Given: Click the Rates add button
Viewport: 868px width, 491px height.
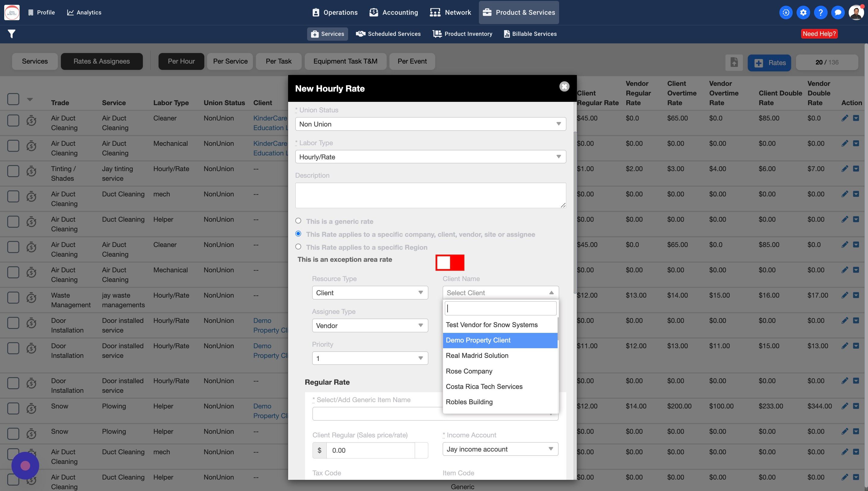Looking at the screenshot, I should pos(769,63).
